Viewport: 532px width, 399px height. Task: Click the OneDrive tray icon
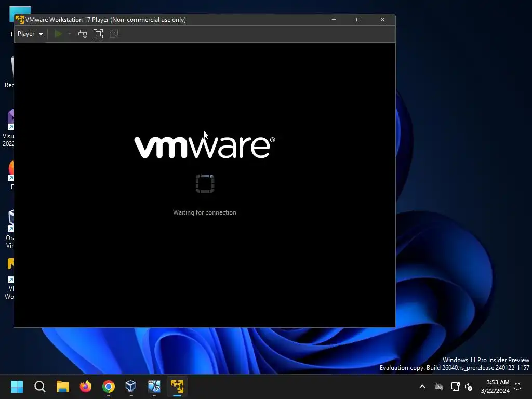439,387
